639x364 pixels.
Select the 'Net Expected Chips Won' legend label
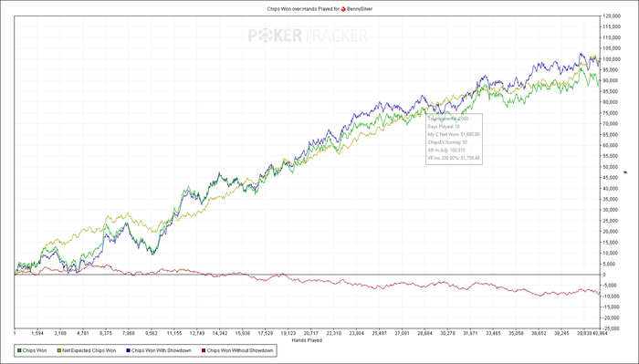89,350
